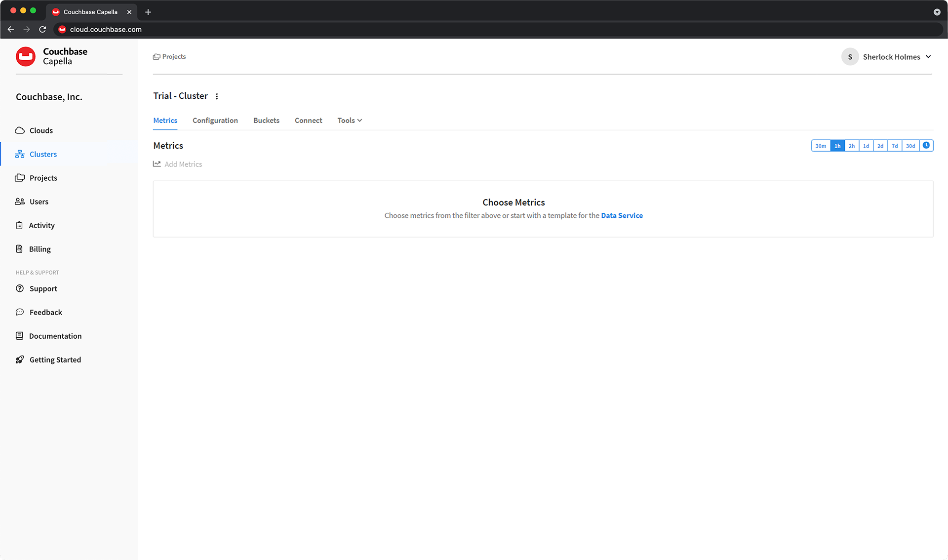Open Billing in the sidebar

[x=39, y=249]
